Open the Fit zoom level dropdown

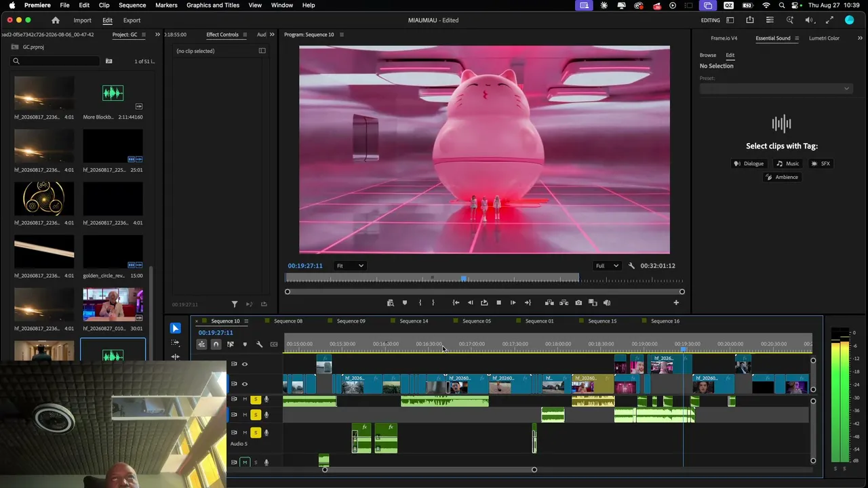(x=350, y=266)
